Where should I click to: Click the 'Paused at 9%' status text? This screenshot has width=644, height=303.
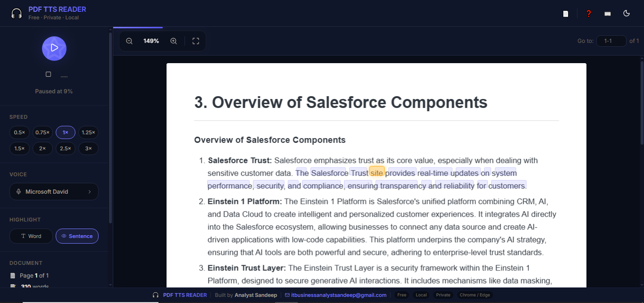point(54,91)
